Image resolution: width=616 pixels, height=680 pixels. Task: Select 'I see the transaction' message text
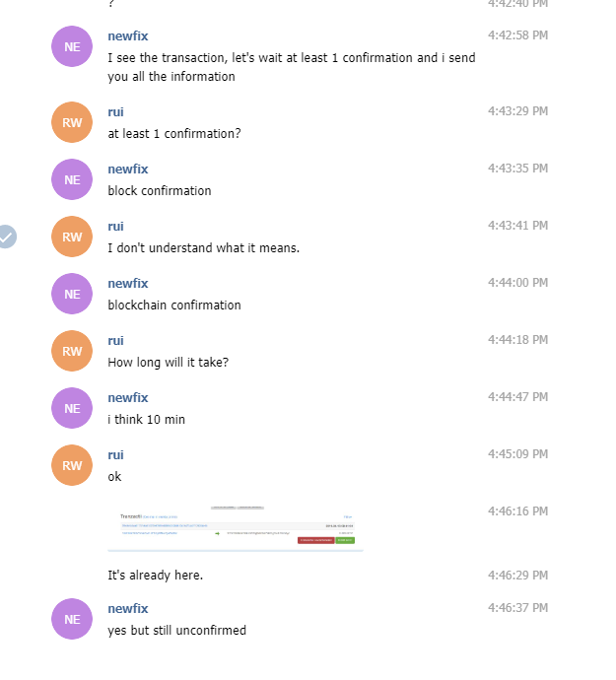tap(292, 67)
